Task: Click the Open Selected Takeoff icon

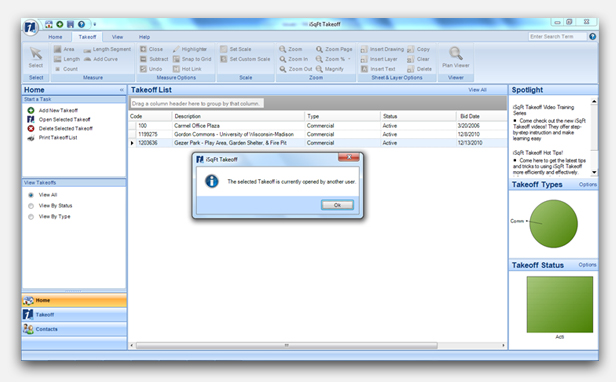Action: 31,119
